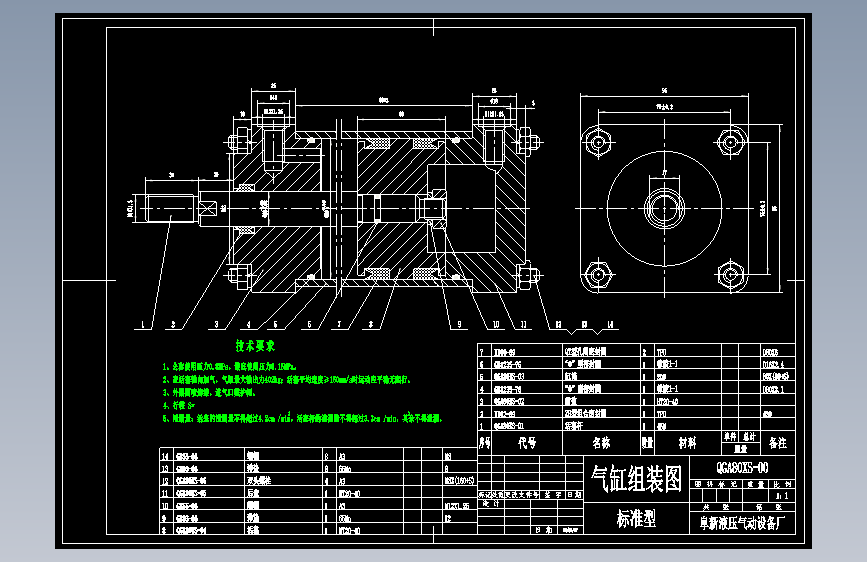Select the title text 气缸组装图
Screen dimensions: 867x562
[636, 478]
